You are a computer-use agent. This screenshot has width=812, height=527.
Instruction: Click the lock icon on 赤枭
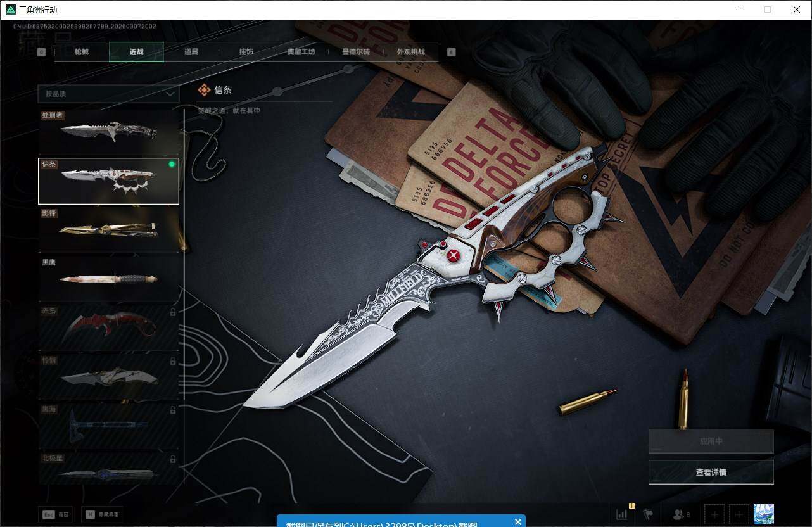pyautogui.click(x=172, y=312)
